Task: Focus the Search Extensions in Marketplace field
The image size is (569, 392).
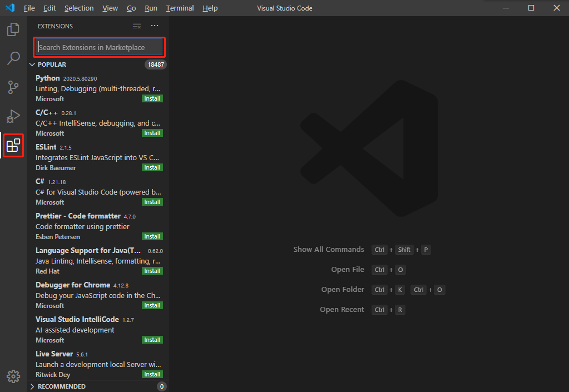Action: click(99, 47)
